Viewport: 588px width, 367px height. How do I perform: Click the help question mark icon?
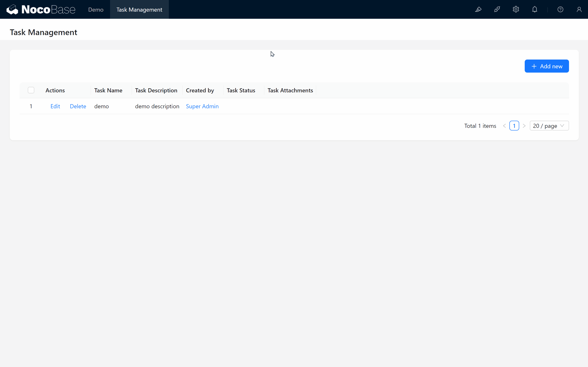560,9
